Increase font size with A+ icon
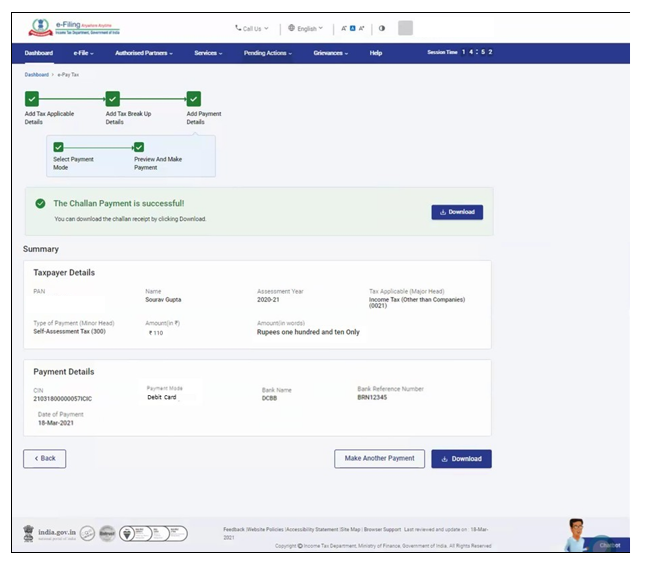This screenshot has width=646, height=567. [x=361, y=28]
